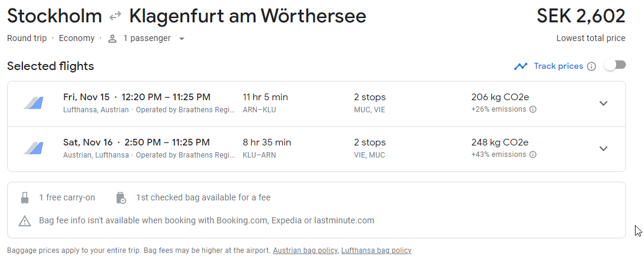Click the Track prices label
The image size is (644, 268).
click(558, 66)
